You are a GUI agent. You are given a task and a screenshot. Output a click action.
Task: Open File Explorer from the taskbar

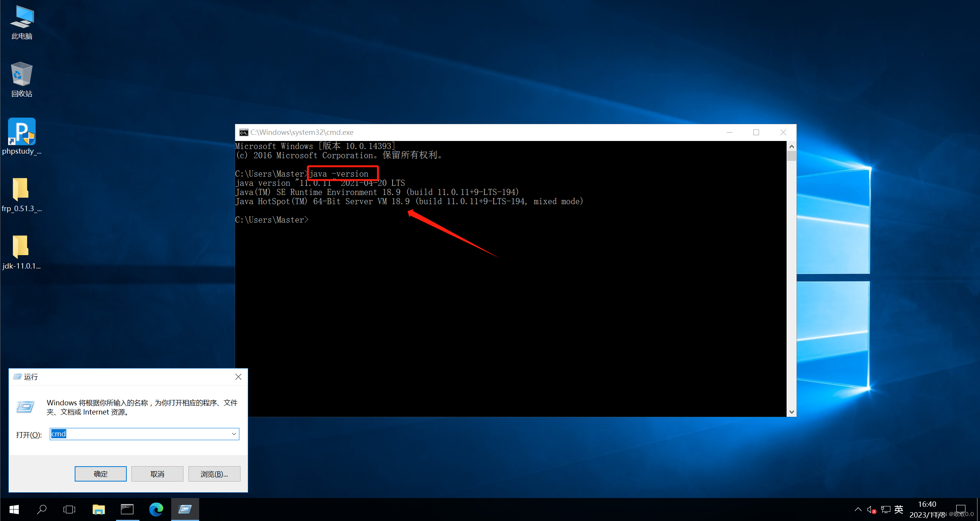click(98, 509)
